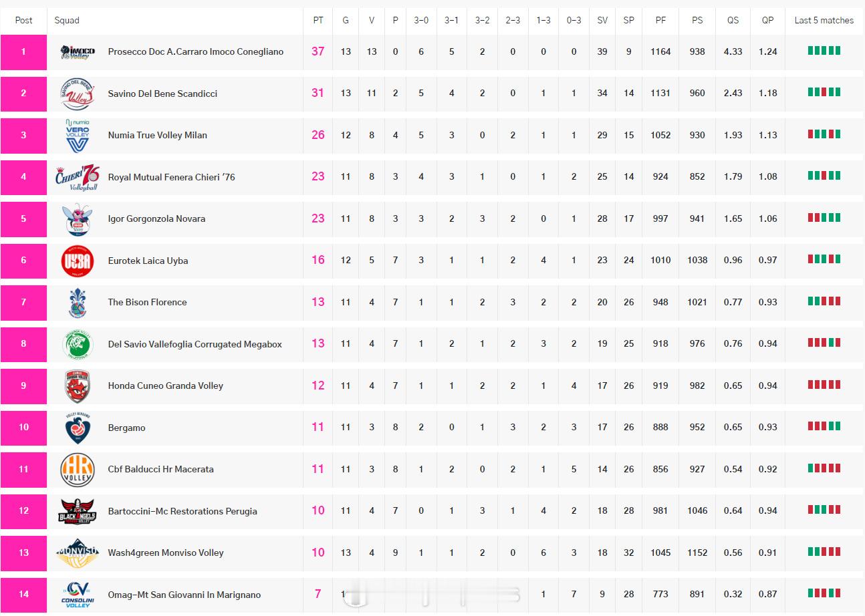The height and width of the screenshot is (616, 865).
Task: Select the pink position 6 cell
Action: (x=24, y=261)
